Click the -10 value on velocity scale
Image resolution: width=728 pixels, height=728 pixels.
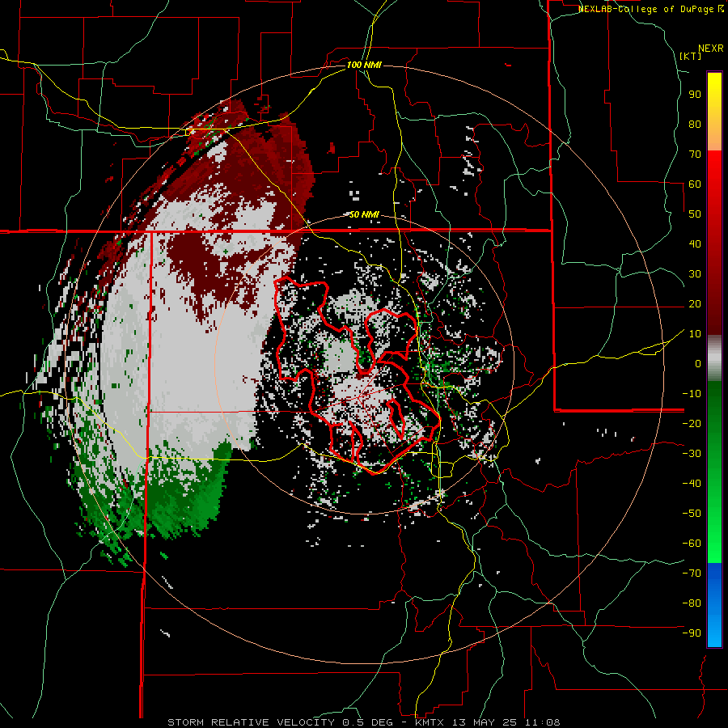point(692,394)
